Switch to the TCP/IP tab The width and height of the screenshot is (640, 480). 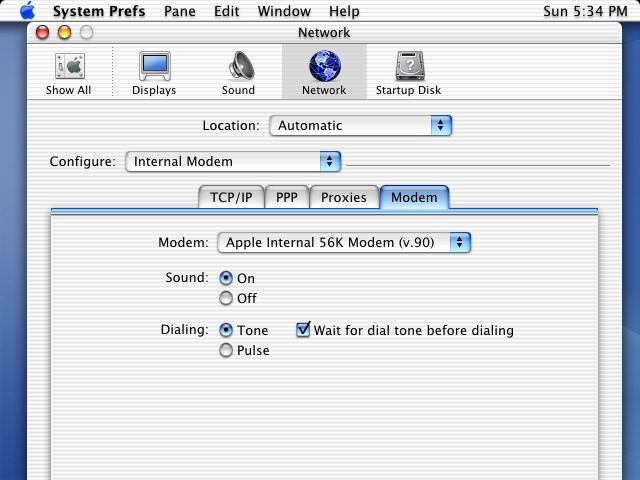231,197
